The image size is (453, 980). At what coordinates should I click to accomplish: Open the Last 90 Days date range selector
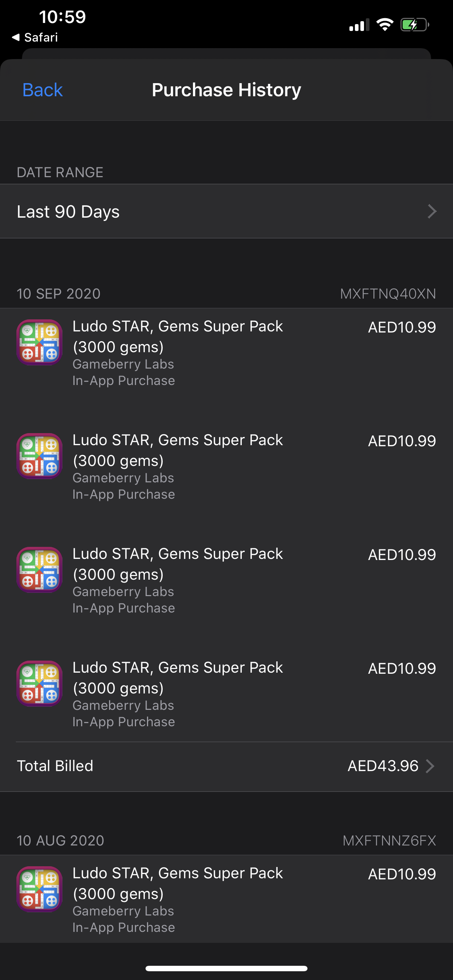pyautogui.click(x=226, y=211)
